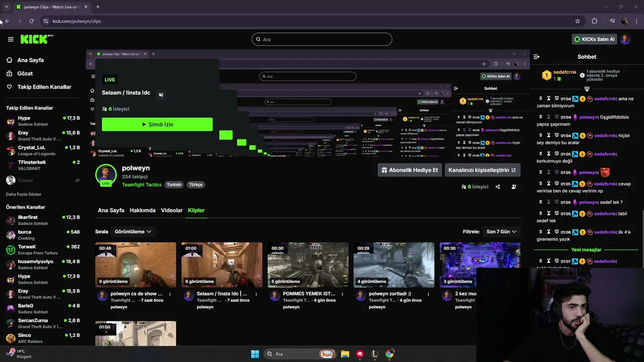Screen dimensions: 644x362
Task: Click hourglass on "korkutmuyo değil" message
Action: click(549, 154)
